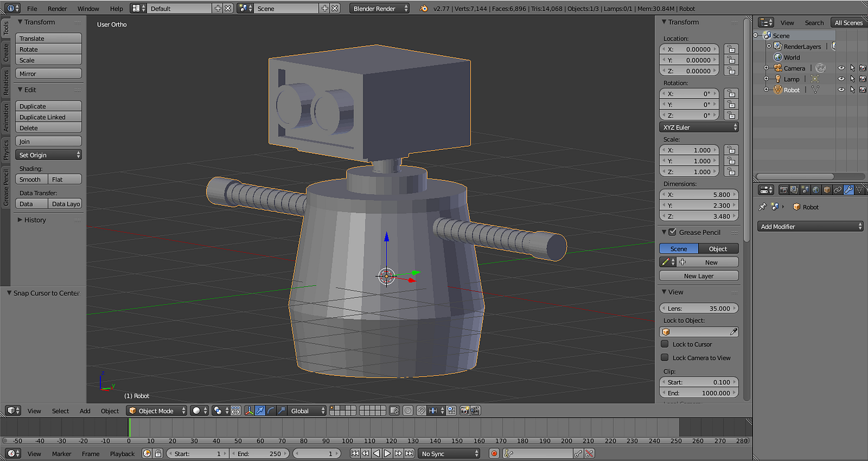Screen dimensions: 868x461
Task: Click the lock layers to scene icon
Action: [394, 411]
